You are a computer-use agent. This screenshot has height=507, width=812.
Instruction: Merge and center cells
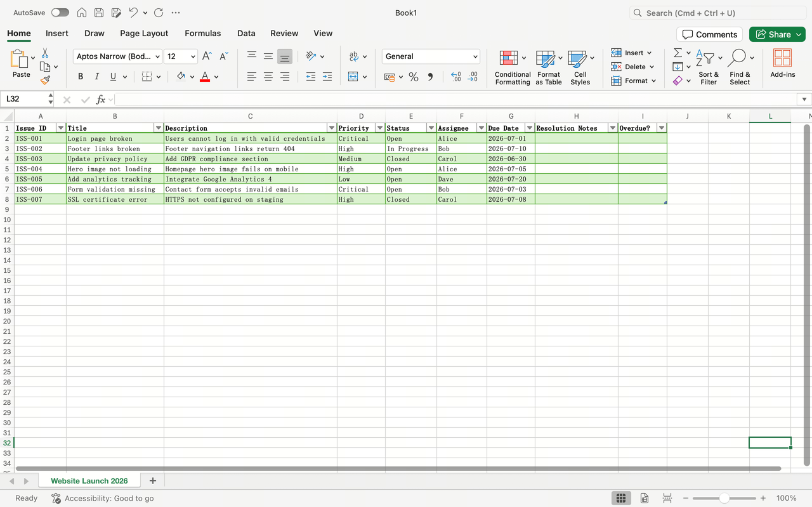click(x=354, y=77)
